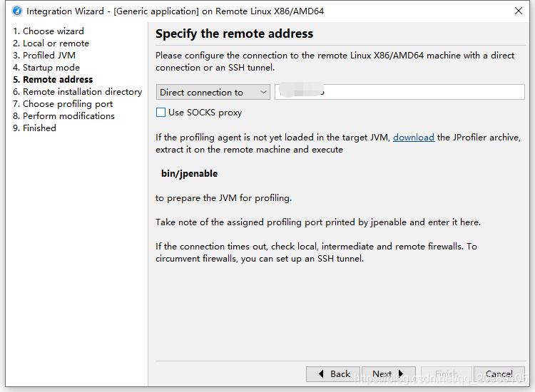
Task: Click the Use SOCKS proxy label
Action: coord(205,113)
